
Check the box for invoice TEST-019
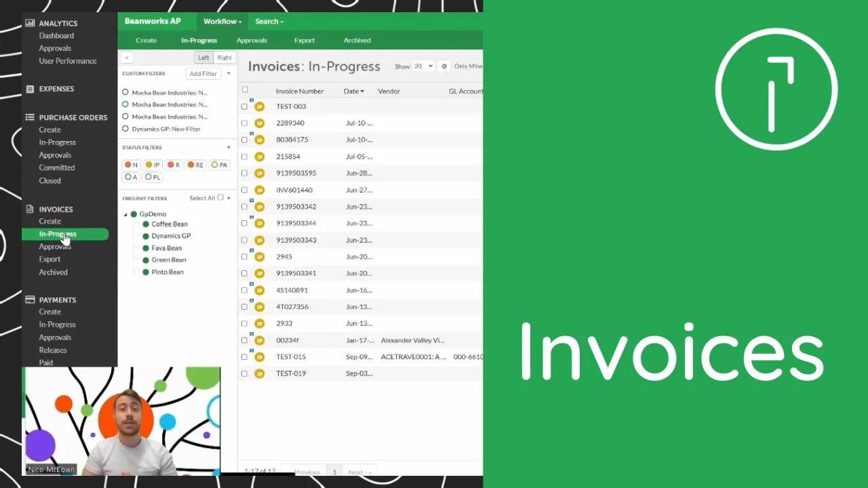point(244,373)
